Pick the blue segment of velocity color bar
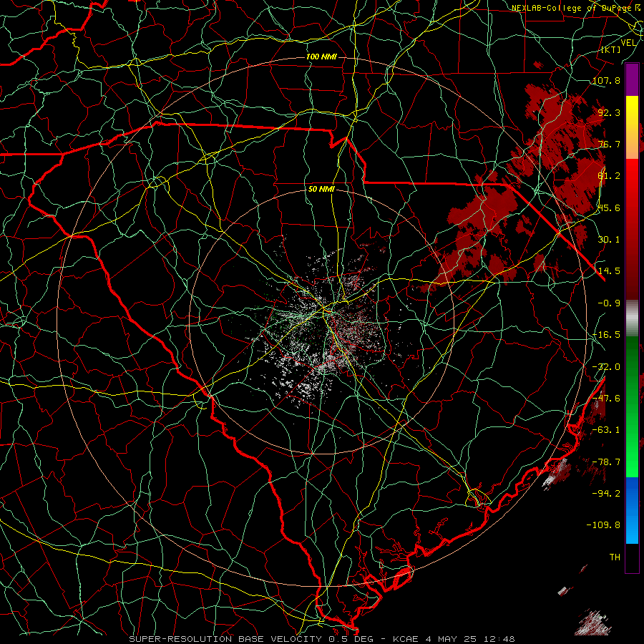The image size is (644, 644). tap(632, 510)
